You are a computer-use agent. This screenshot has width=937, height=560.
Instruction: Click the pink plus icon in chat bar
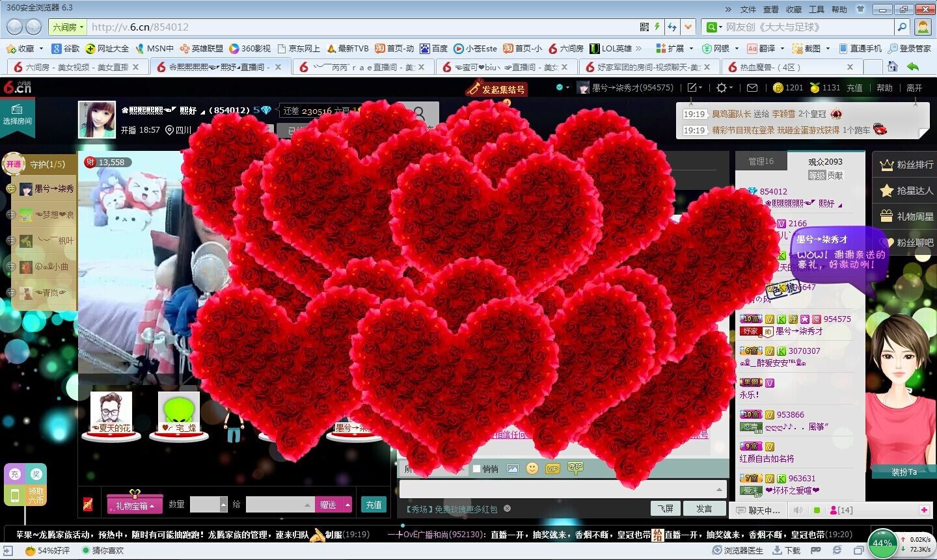(923, 510)
